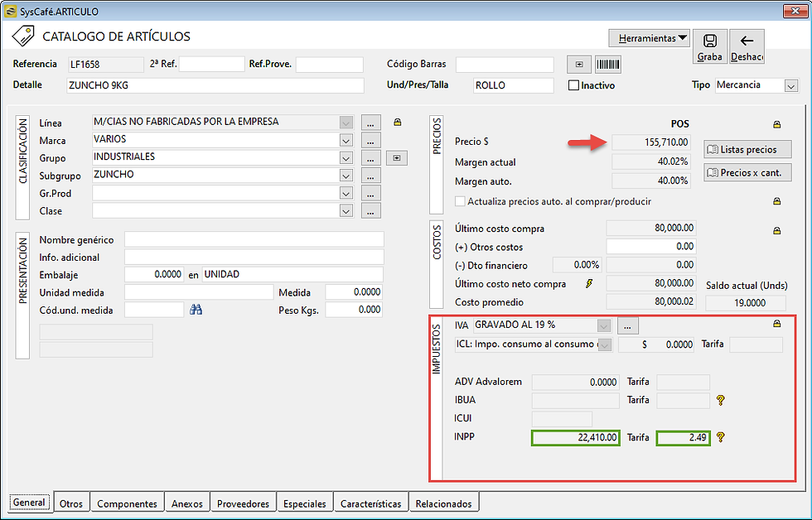The width and height of the screenshot is (812, 520).
Task: Click the help question mark beside IBUA tarifa
Action: coord(720,400)
